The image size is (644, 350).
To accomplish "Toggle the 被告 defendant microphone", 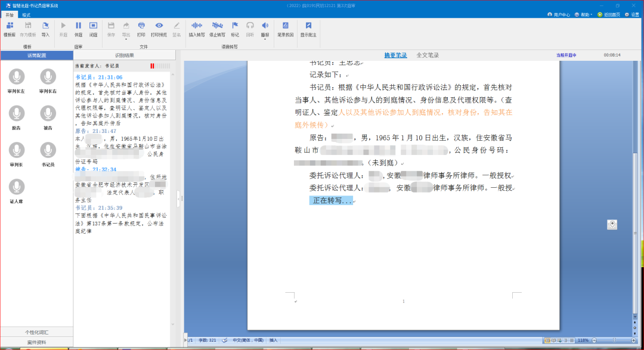I will coord(48,113).
